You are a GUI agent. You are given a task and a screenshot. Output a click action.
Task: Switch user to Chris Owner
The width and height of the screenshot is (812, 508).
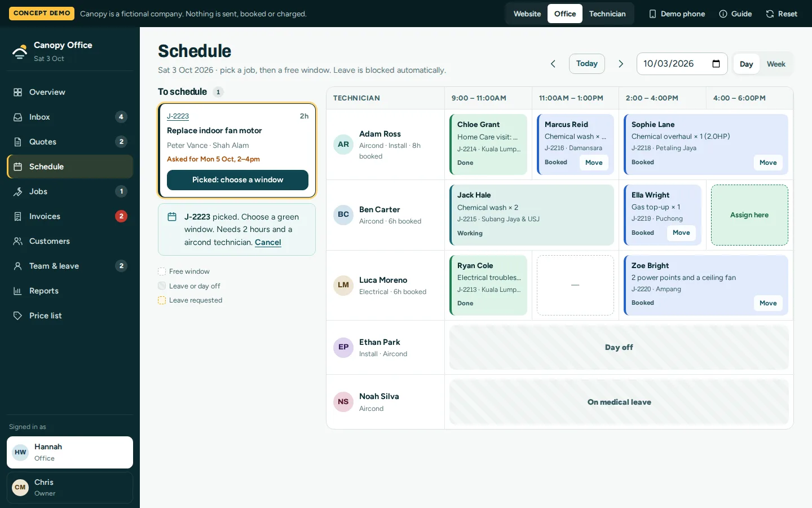click(x=70, y=488)
